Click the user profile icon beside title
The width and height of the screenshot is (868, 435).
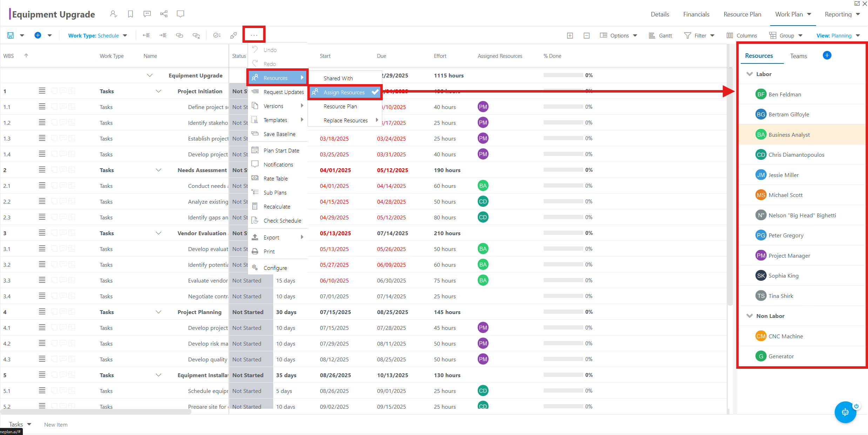point(113,14)
